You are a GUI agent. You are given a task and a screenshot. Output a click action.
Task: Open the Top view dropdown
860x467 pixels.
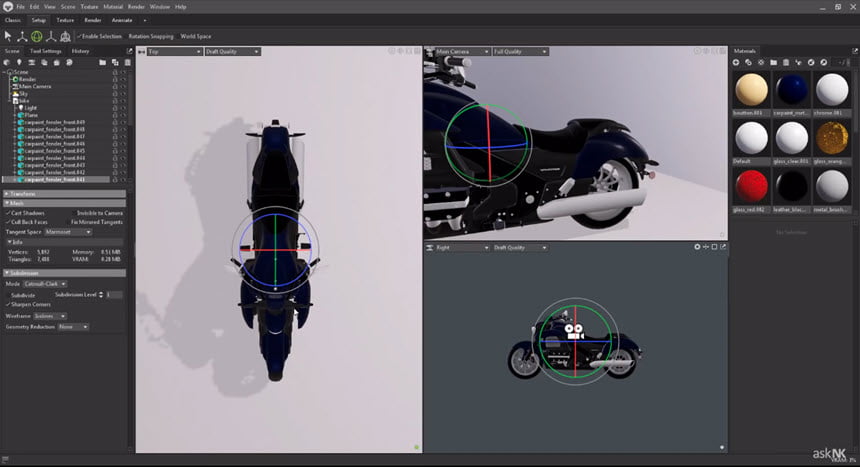[x=174, y=52]
